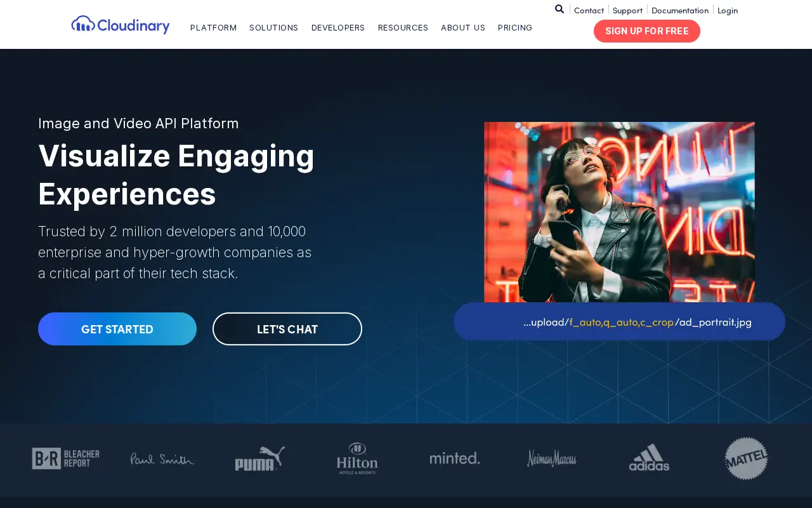Open the Resources menu
812x508 pixels.
403,28
